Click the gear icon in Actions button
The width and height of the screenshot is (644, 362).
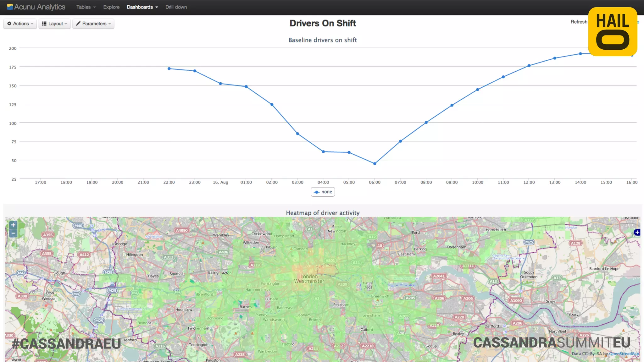[9, 24]
